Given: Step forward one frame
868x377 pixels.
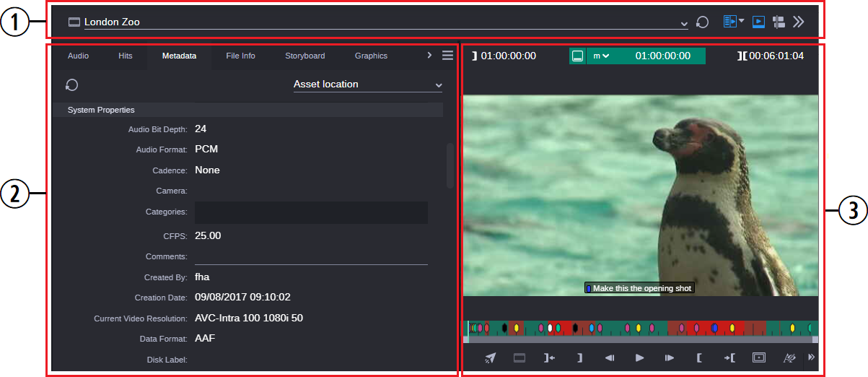Looking at the screenshot, I should (670, 357).
